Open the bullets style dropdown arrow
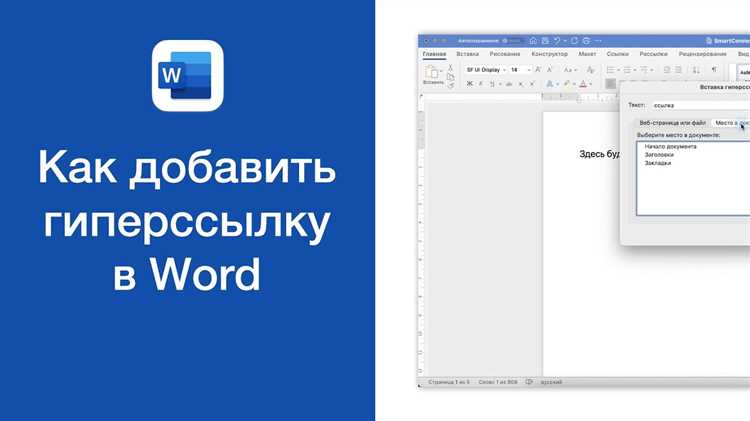This screenshot has height=421, width=750. [618, 70]
